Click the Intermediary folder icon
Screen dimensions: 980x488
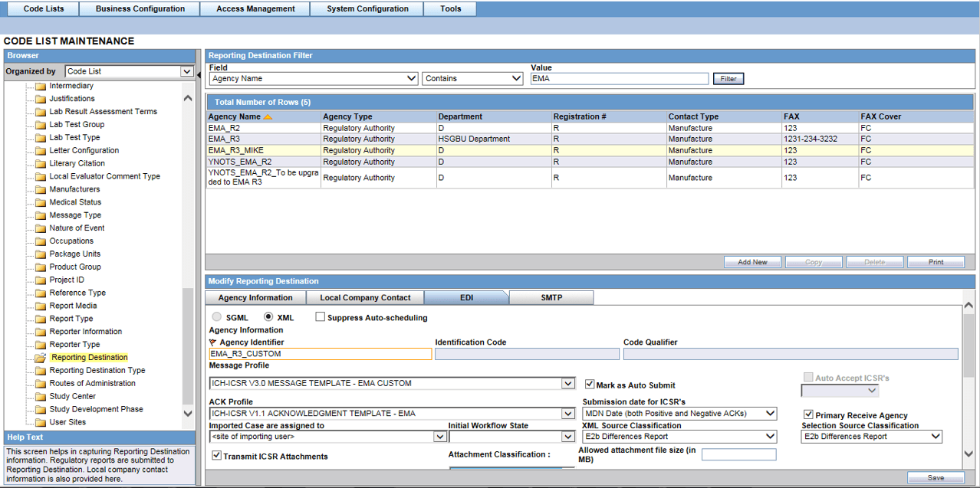40,87
